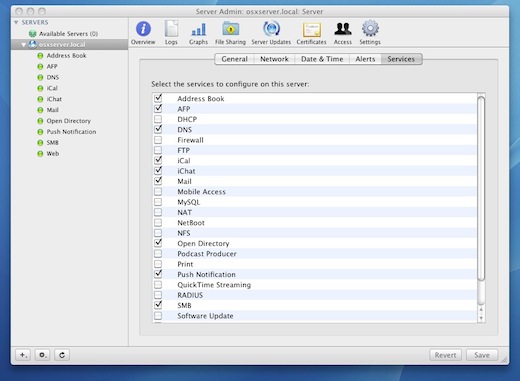This screenshot has height=381, width=520.
Task: Open the Overview info icon
Action: coord(143,29)
